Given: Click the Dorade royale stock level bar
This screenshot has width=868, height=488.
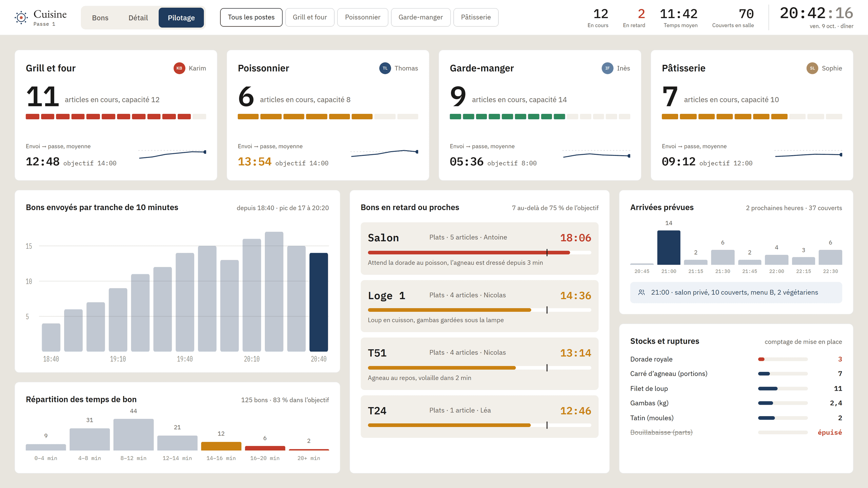Looking at the screenshot, I should click(x=783, y=359).
